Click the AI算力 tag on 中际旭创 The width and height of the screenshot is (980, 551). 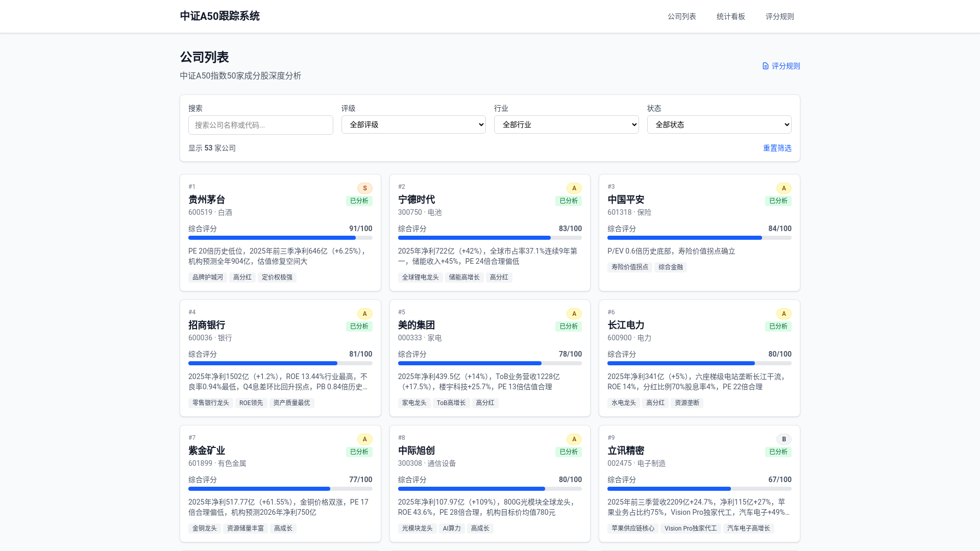pyautogui.click(x=452, y=529)
